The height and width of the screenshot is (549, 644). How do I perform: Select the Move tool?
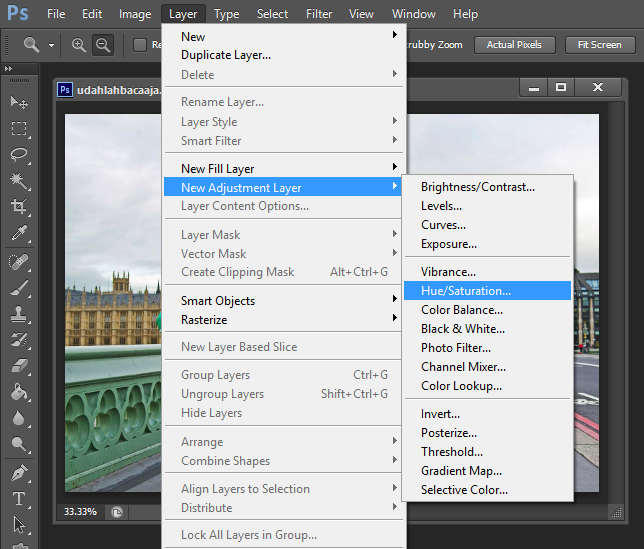pos(19,102)
